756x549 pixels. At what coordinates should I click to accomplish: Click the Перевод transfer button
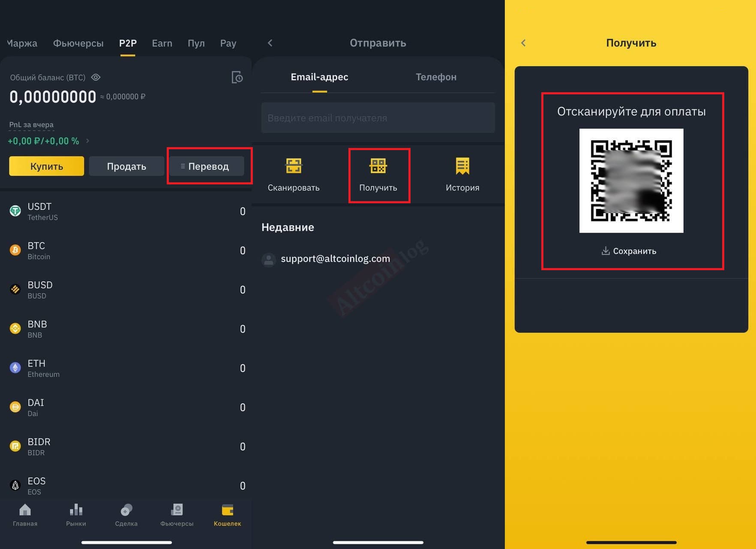[207, 166]
